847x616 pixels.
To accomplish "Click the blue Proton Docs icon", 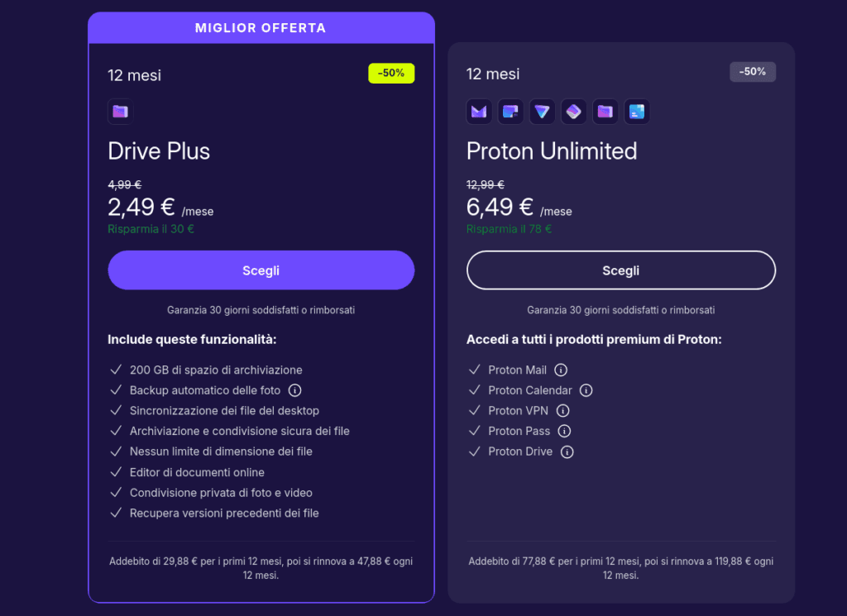I will (x=636, y=112).
